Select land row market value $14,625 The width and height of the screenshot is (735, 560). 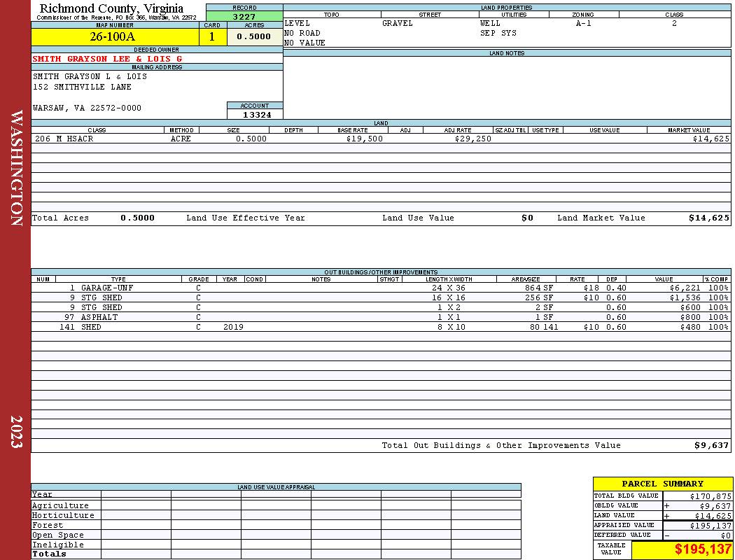710,139
